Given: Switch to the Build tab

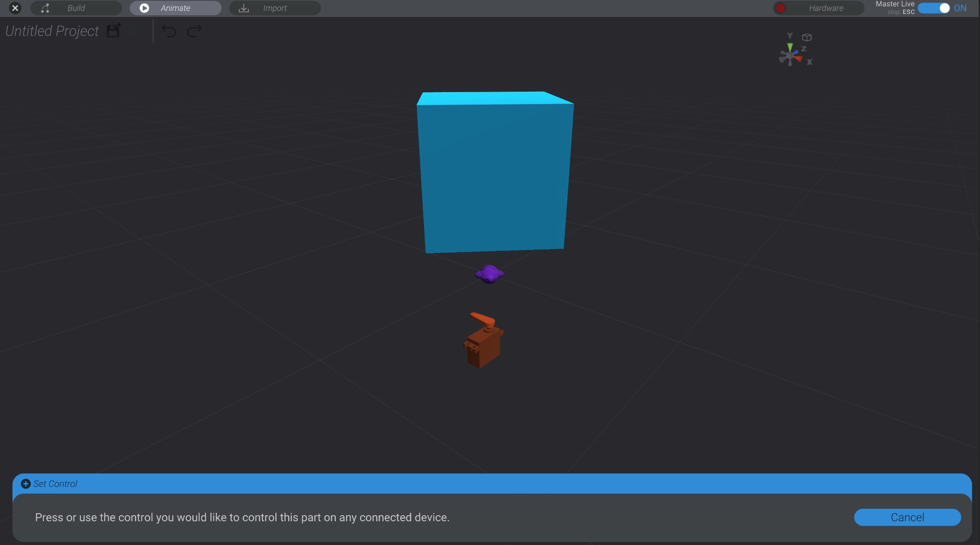Looking at the screenshot, I should tap(76, 8).
